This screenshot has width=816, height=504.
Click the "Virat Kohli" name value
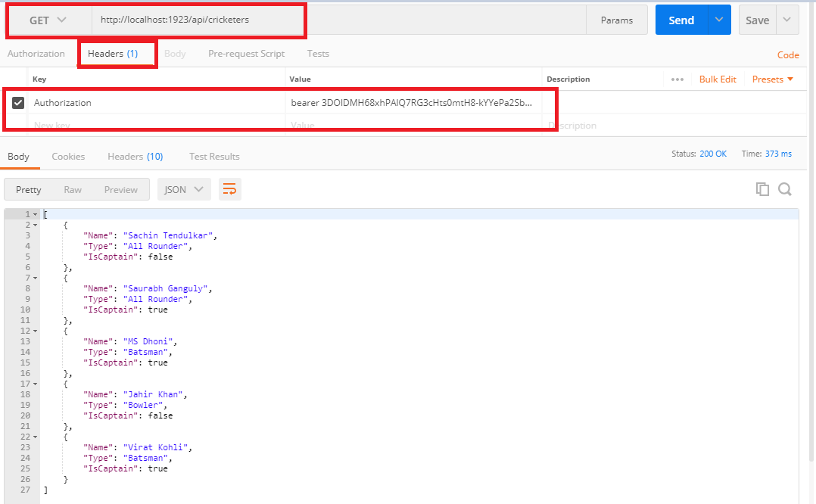[156, 448]
